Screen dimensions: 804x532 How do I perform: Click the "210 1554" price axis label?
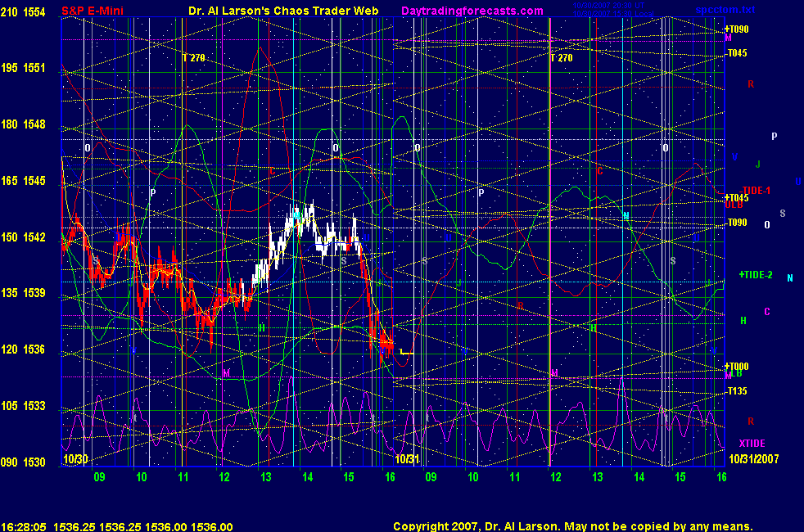click(23, 11)
